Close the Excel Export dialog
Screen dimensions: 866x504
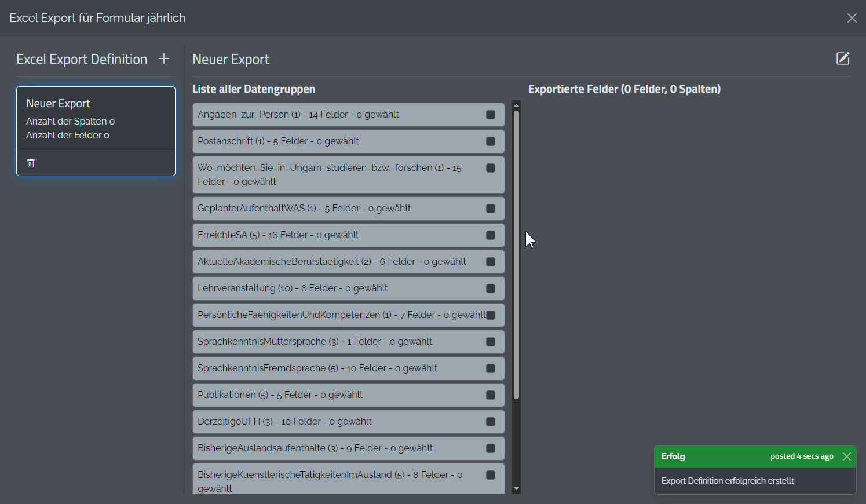click(852, 18)
